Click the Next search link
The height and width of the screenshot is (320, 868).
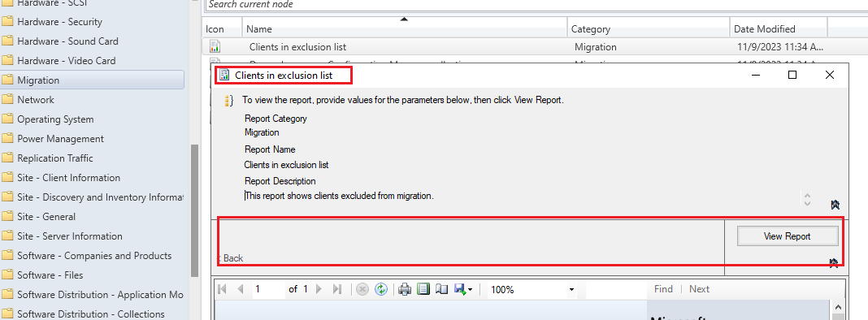point(699,289)
